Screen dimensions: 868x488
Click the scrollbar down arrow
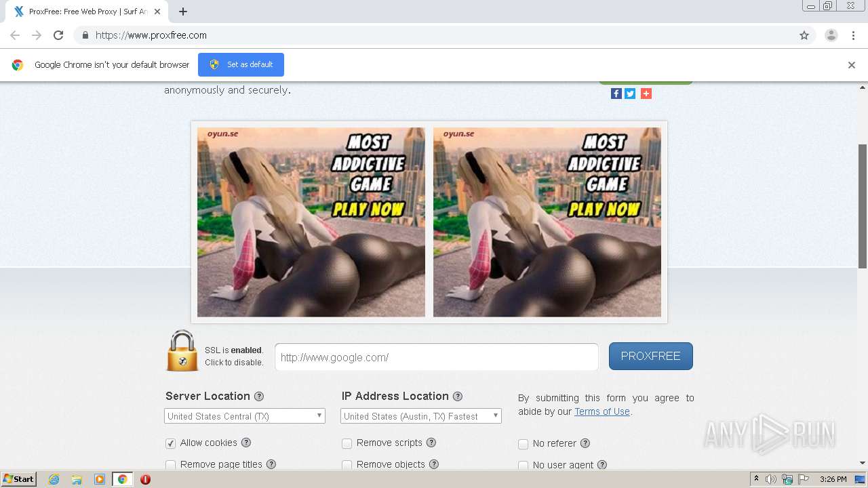click(x=863, y=464)
